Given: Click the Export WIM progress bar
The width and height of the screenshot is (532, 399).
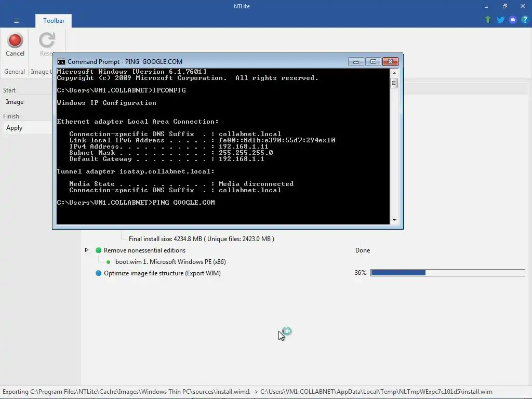Looking at the screenshot, I should click(x=447, y=273).
